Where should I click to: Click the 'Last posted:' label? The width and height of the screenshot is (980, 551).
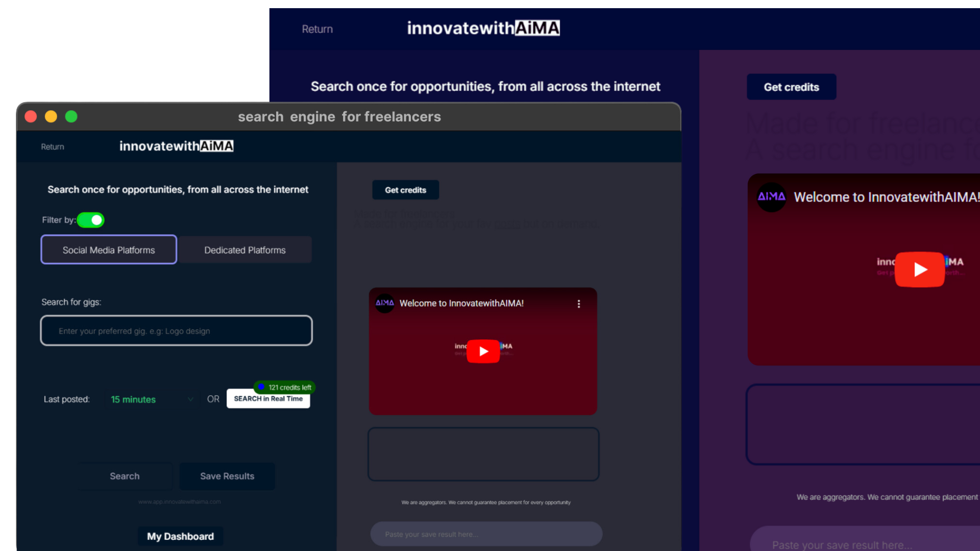(66, 399)
